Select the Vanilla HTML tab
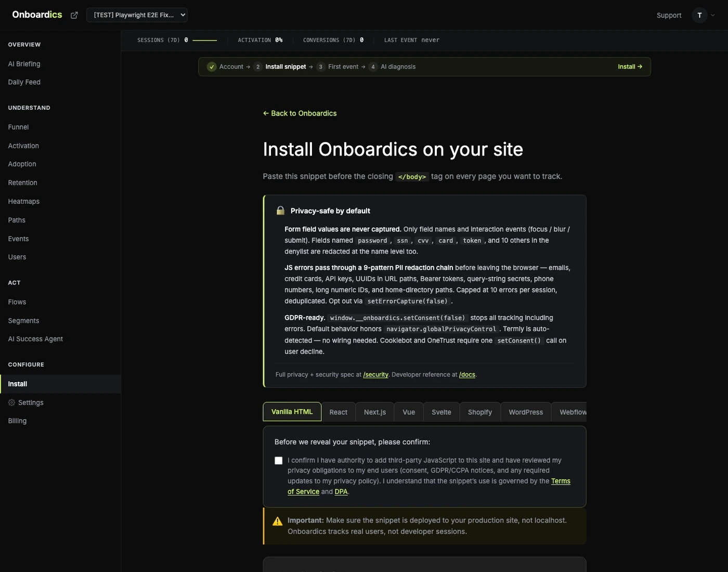 pos(292,412)
